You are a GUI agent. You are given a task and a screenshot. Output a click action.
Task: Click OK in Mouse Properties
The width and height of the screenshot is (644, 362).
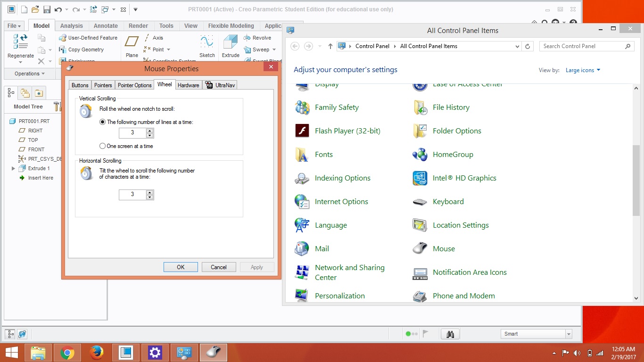(x=181, y=267)
